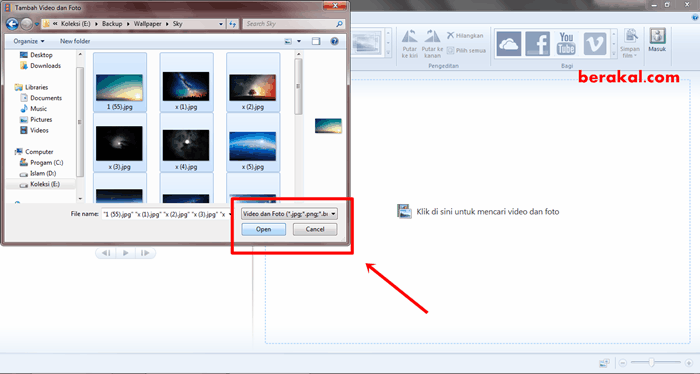Click the Play button under preview

coord(125,253)
